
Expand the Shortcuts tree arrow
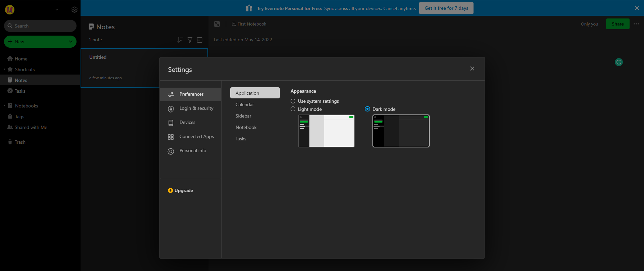click(x=4, y=70)
